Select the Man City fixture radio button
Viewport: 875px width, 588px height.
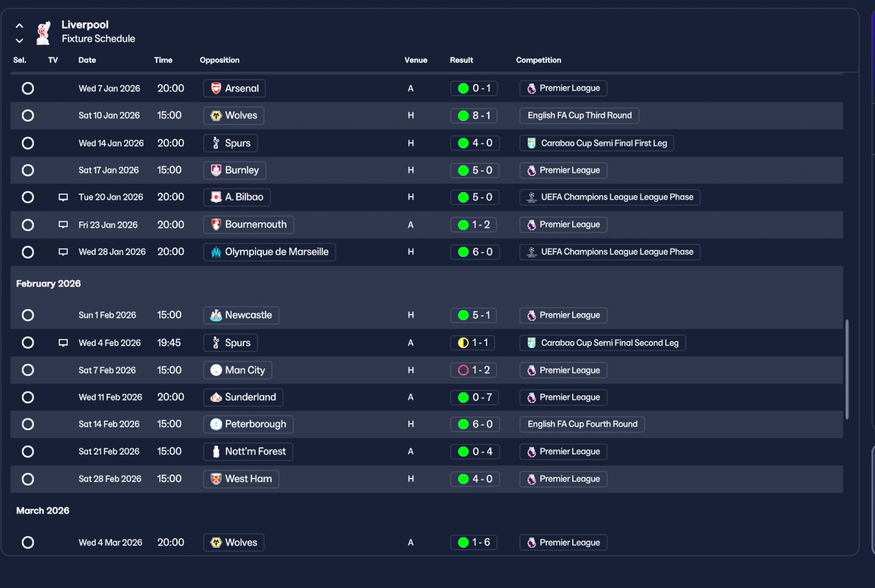point(28,370)
